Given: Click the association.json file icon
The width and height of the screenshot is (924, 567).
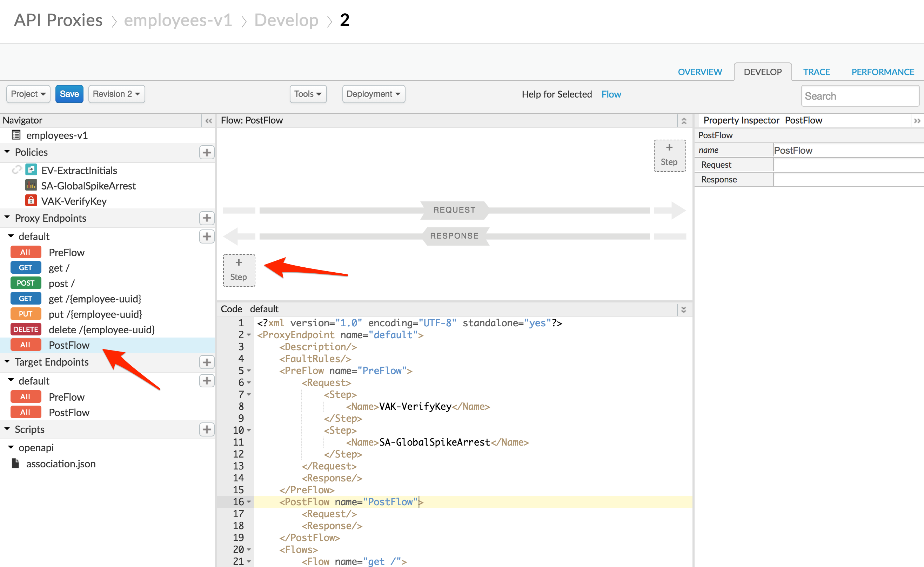Looking at the screenshot, I should 15,463.
